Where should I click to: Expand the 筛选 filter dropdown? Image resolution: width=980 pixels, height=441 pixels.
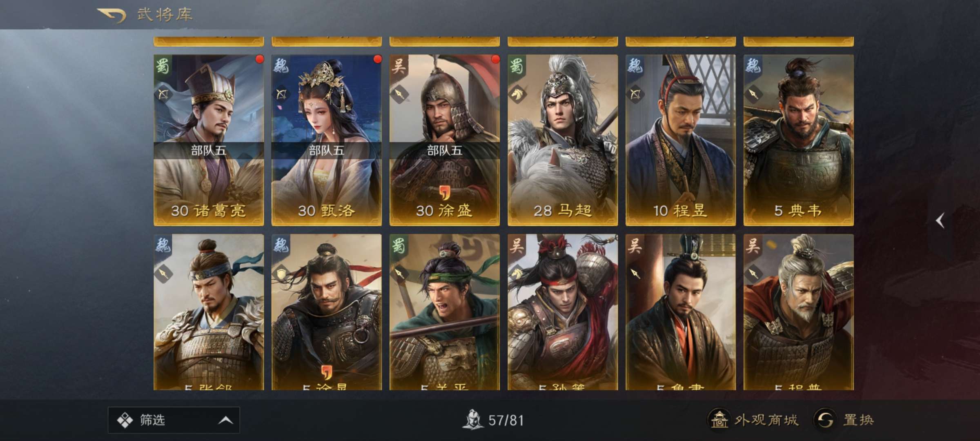(x=174, y=420)
